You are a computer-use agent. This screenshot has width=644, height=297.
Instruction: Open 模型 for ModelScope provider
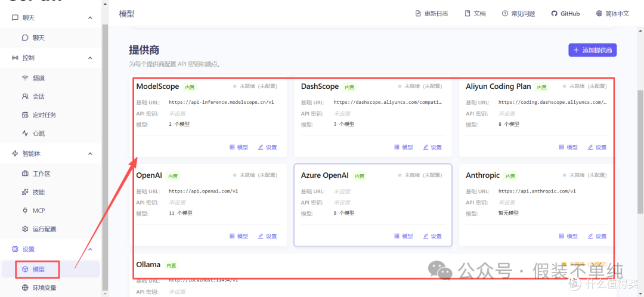(239, 147)
